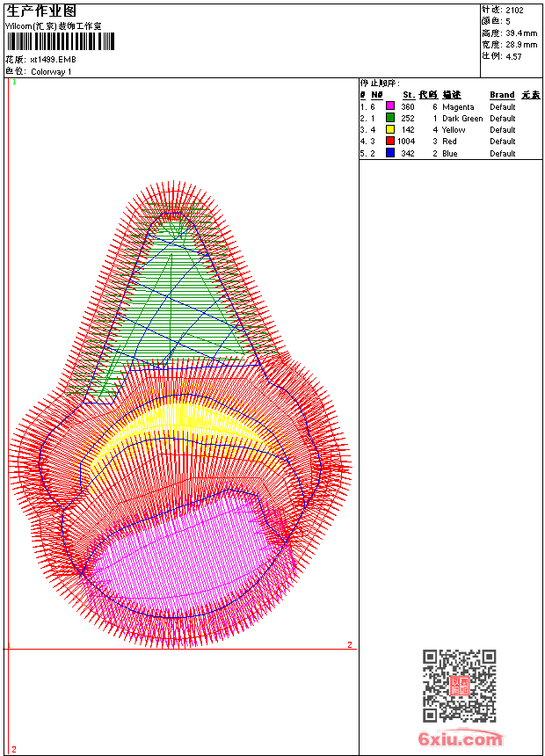Image resolution: width=545 pixels, height=756 pixels.
Task: Click the Dark Green color swatch
Action: (390, 118)
